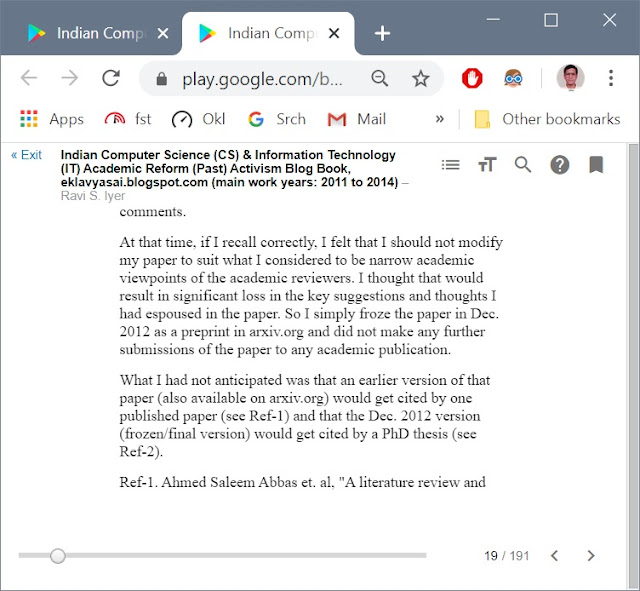
Task: Open the red stop-hand ad blocker extension
Action: point(472,78)
